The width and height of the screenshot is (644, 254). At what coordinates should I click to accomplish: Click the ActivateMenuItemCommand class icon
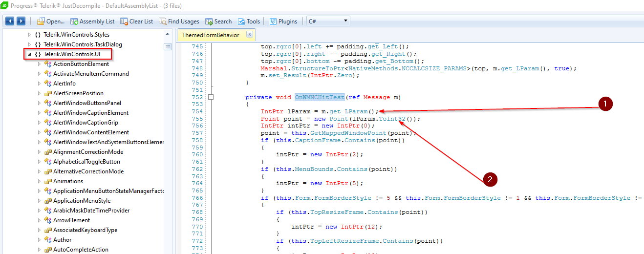point(48,74)
